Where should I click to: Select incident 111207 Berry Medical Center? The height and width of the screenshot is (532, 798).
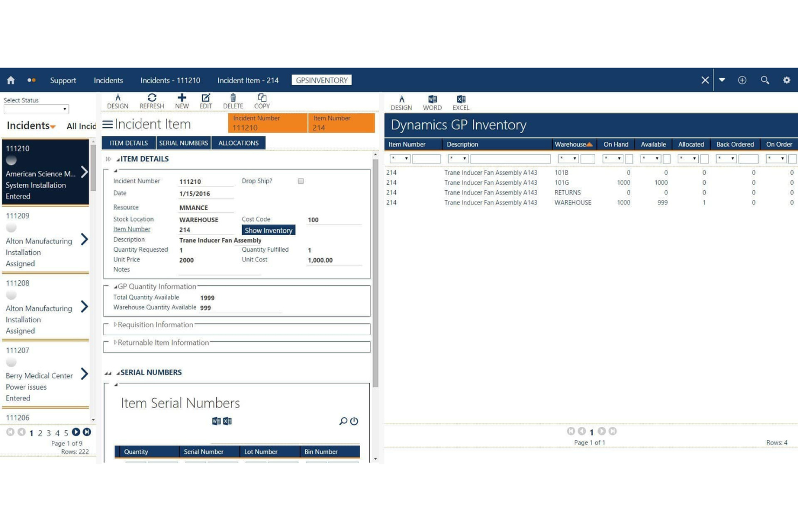pyautogui.click(x=45, y=374)
